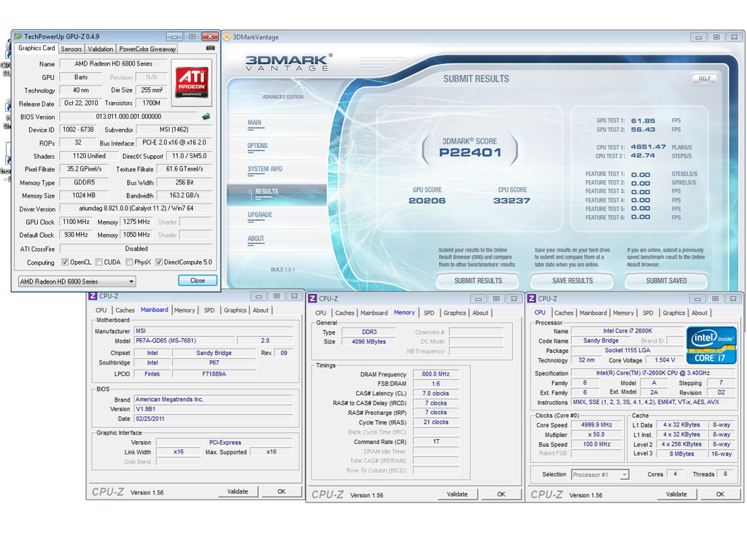This screenshot has width=747, height=560.
Task: Open SPD tab in the Mainboard CPU-Z window
Action: click(209, 311)
